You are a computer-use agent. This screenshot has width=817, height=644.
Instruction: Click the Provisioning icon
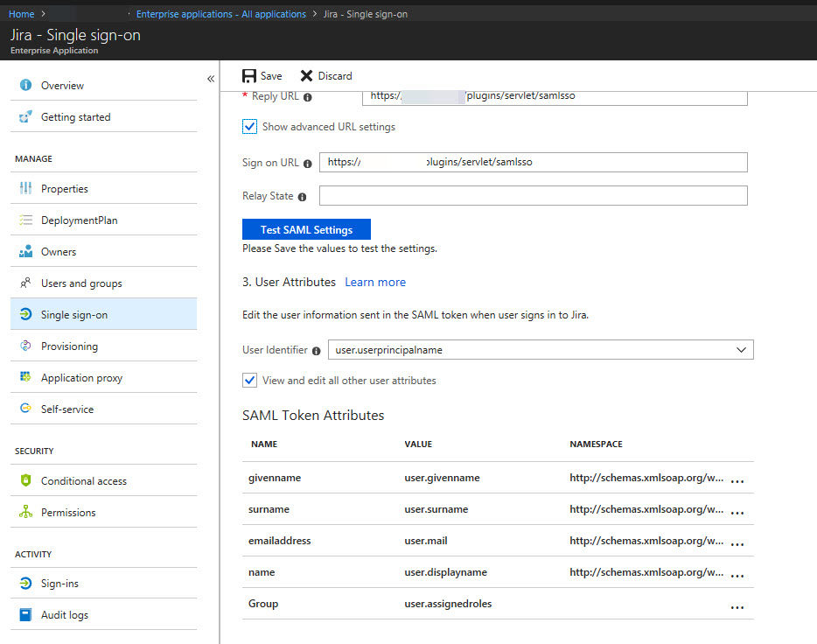coord(25,346)
